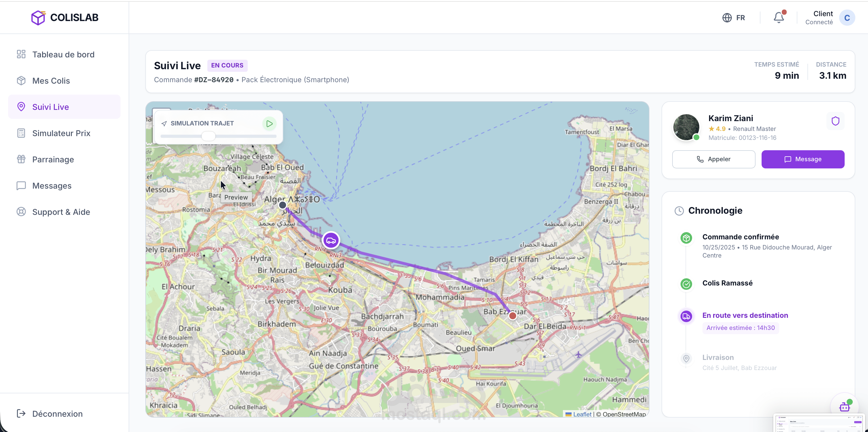Screen dimensions: 868x432
Task: Call the driver with Appeler button
Action: [x=714, y=159]
